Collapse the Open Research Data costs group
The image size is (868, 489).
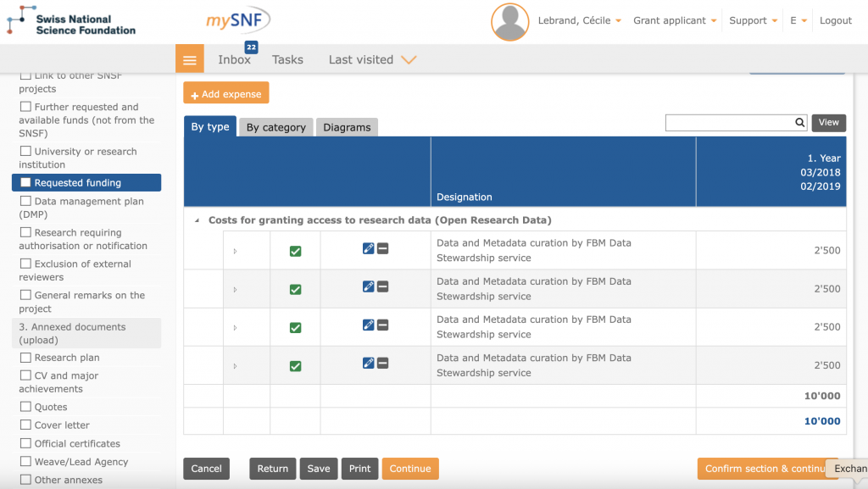click(198, 220)
